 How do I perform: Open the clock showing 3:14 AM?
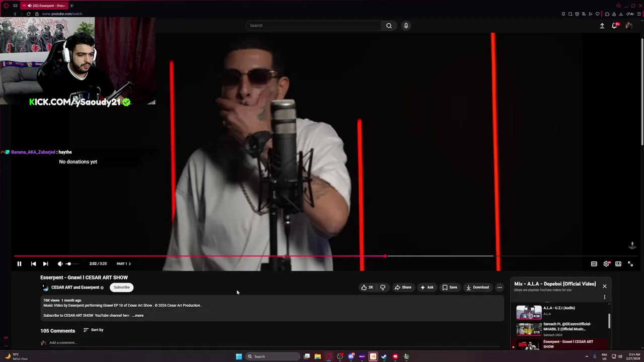pyautogui.click(x=633, y=356)
